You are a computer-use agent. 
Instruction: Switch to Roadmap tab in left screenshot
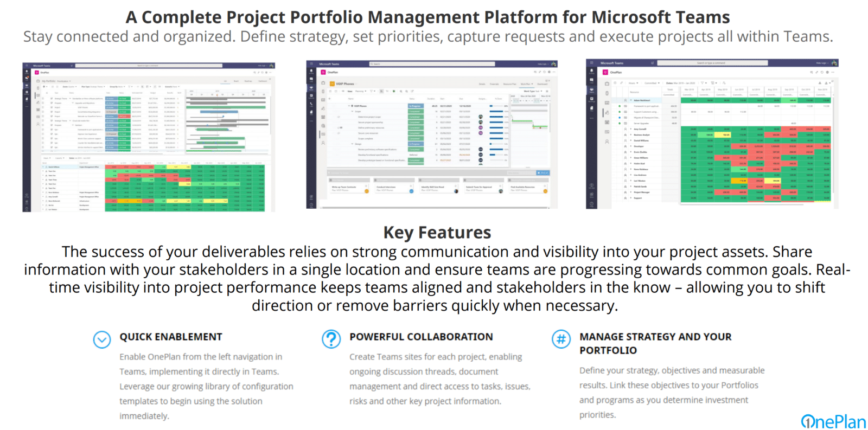[248, 81]
